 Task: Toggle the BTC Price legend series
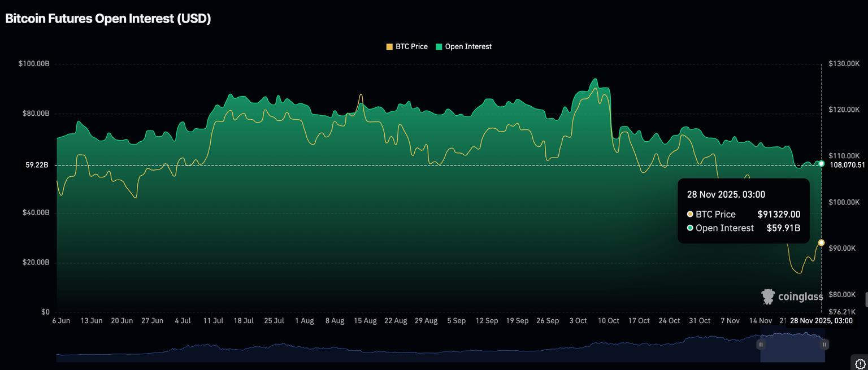pyautogui.click(x=411, y=47)
